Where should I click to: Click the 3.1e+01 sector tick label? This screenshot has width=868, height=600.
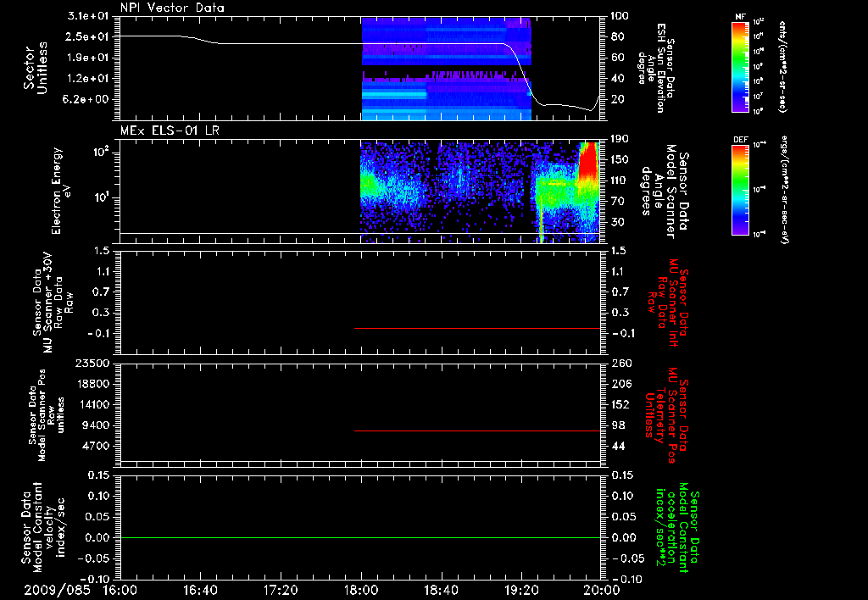(x=88, y=16)
